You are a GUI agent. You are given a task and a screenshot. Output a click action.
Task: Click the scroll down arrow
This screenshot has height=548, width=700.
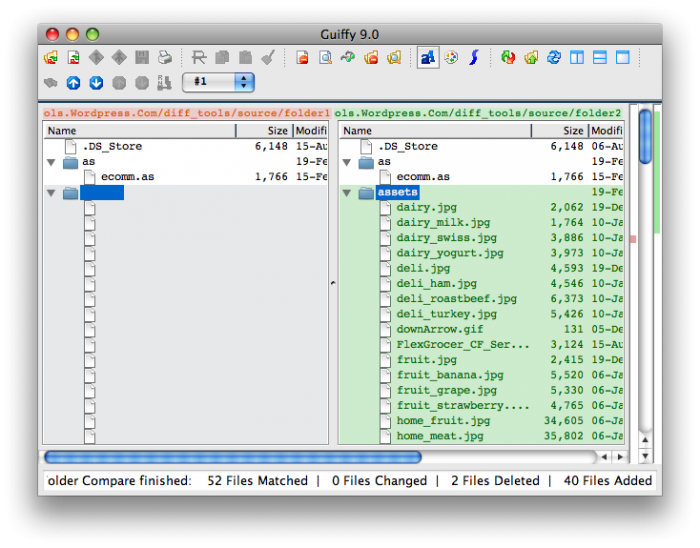click(645, 456)
